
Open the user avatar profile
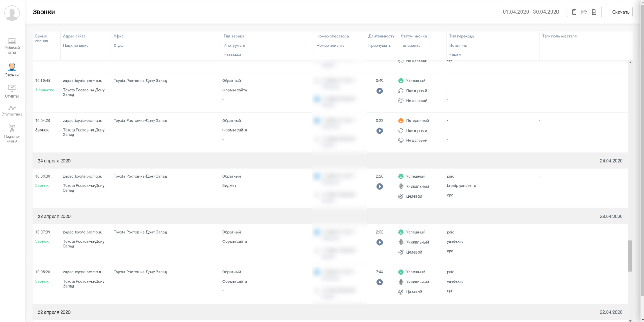point(12,13)
